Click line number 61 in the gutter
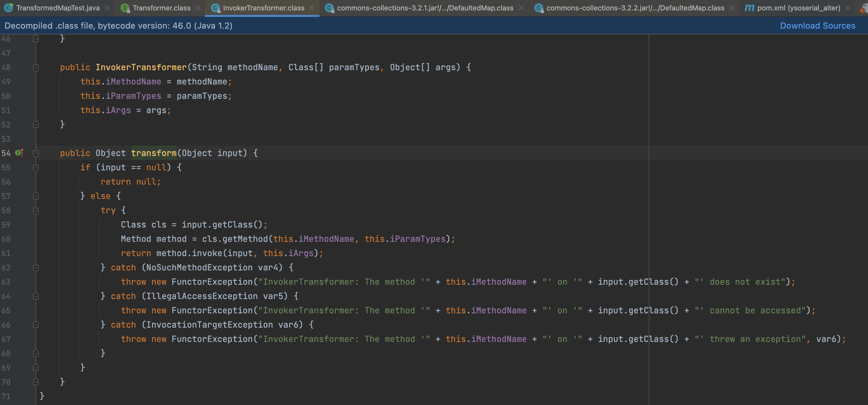This screenshot has height=405, width=868. click(6, 253)
